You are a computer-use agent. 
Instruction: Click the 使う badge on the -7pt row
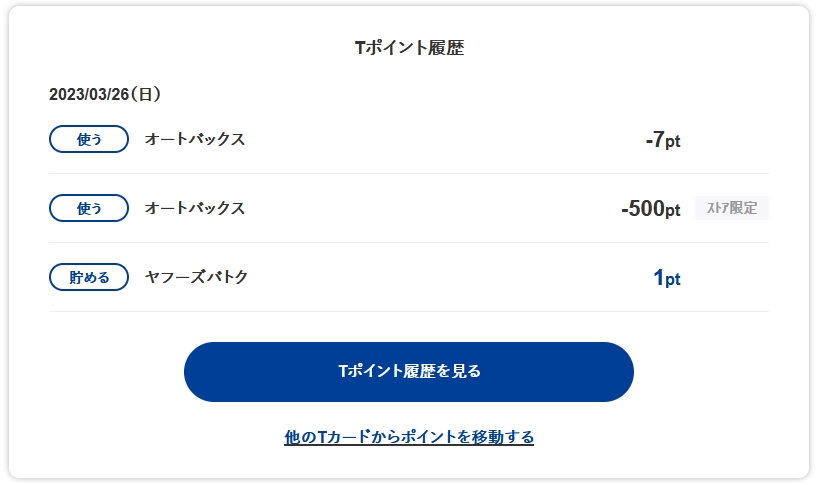(89, 139)
